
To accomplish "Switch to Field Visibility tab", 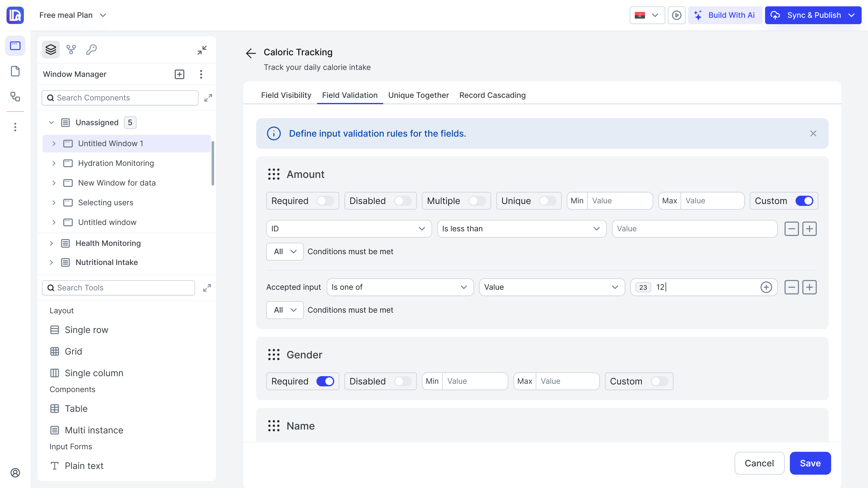I will point(286,95).
